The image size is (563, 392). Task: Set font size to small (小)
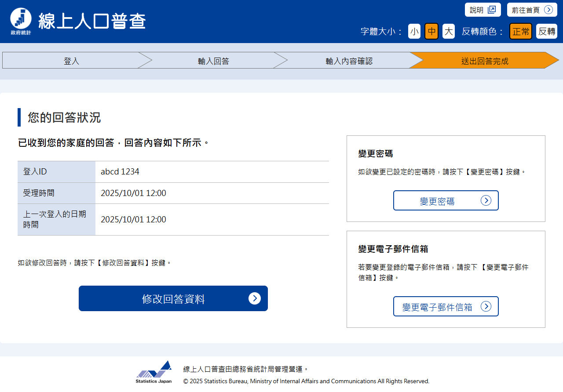pos(414,31)
